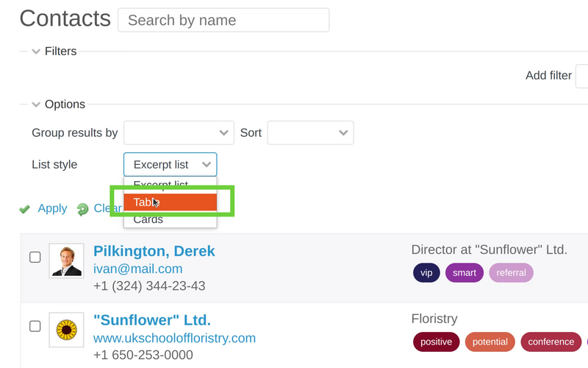The height and width of the screenshot is (368, 588).
Task: Click the green Apply checkmark icon
Action: pyautogui.click(x=24, y=209)
